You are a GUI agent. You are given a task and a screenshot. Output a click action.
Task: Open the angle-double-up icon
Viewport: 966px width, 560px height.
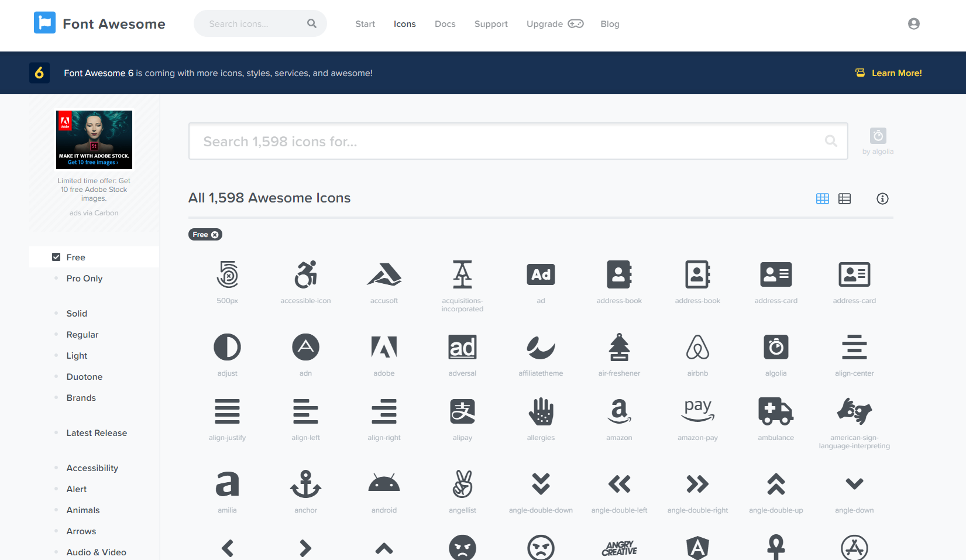[776, 484]
